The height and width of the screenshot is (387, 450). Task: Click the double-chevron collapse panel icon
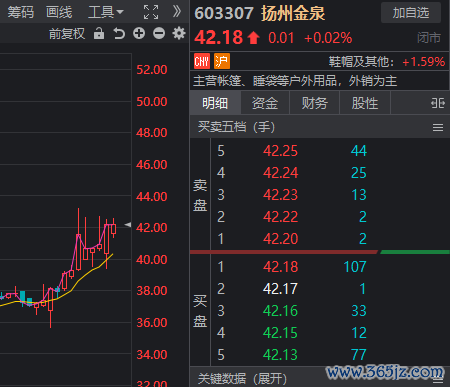tap(177, 11)
